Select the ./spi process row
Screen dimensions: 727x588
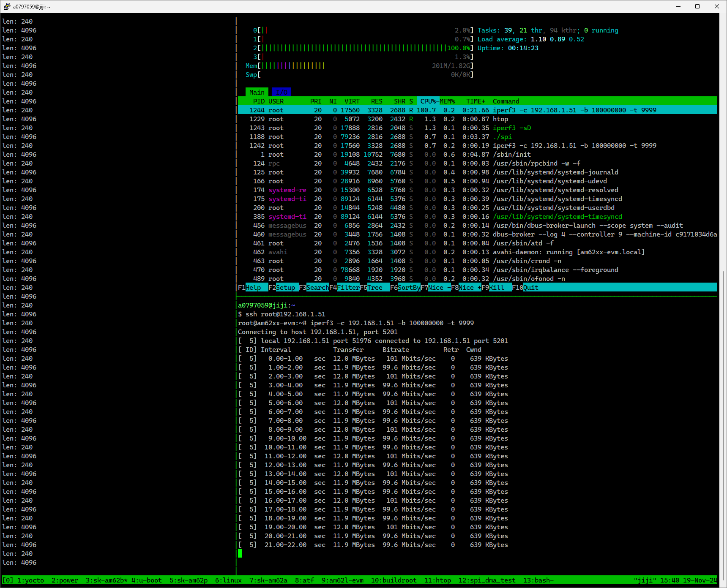478,137
